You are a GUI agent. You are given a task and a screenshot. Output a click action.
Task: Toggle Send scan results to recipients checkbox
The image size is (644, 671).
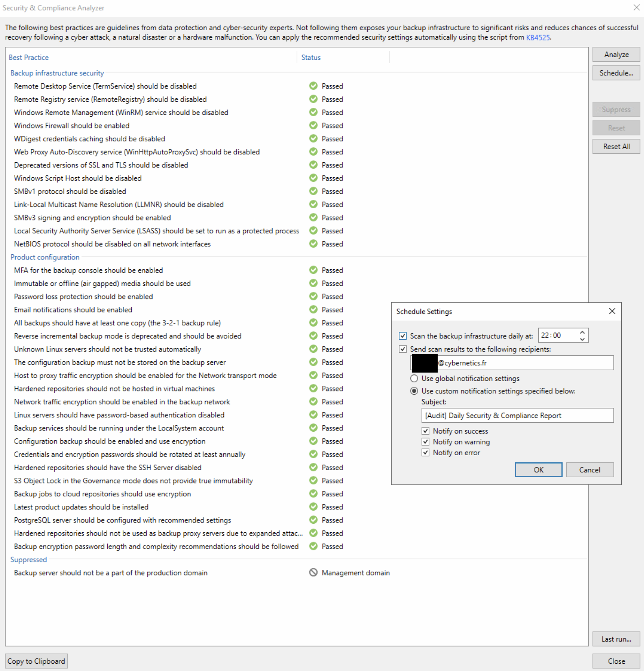pos(403,349)
